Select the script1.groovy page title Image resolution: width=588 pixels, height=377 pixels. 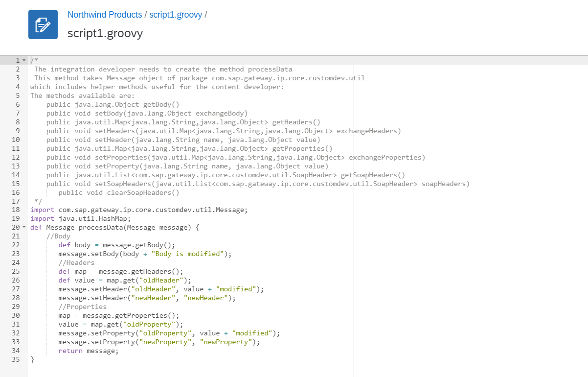(105, 33)
